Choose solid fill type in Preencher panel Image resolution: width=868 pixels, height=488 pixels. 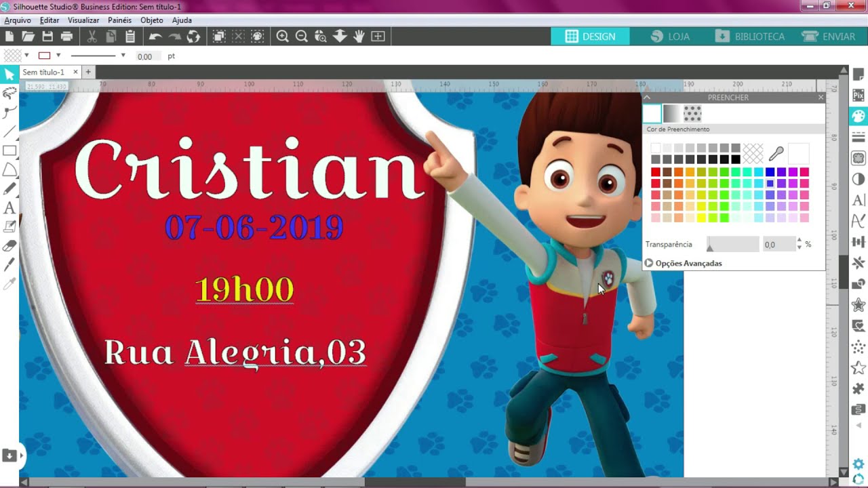652,113
